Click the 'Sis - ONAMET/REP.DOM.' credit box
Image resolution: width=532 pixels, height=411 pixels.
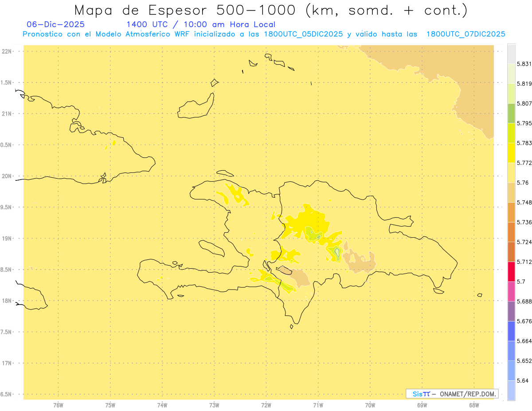(x=452, y=394)
